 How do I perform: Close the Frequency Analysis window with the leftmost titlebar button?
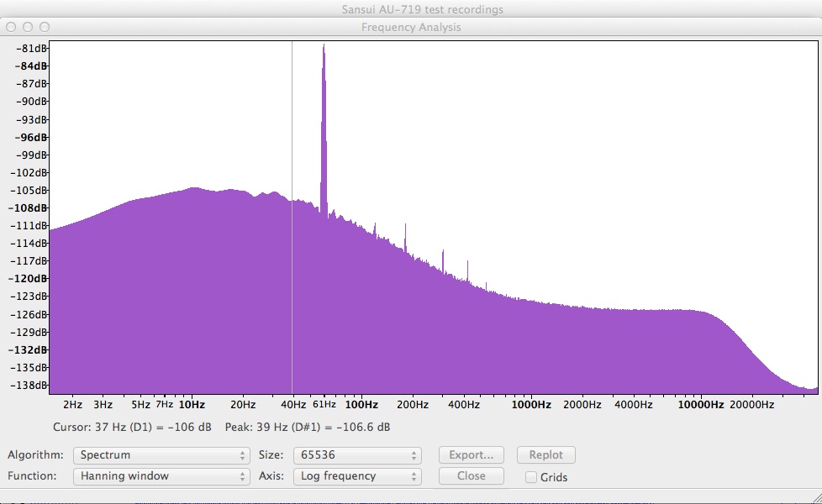click(11, 27)
